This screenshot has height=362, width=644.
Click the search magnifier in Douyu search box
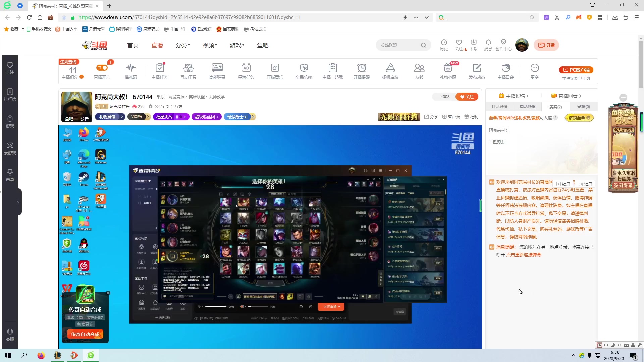423,45
